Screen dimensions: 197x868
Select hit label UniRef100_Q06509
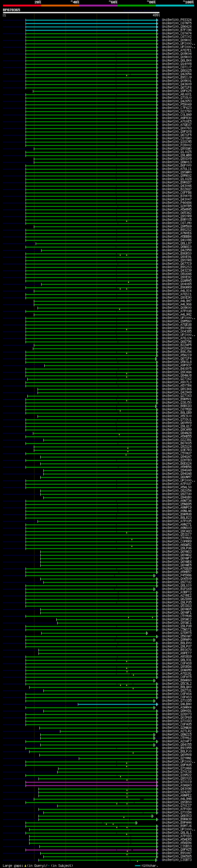(x=177, y=579)
